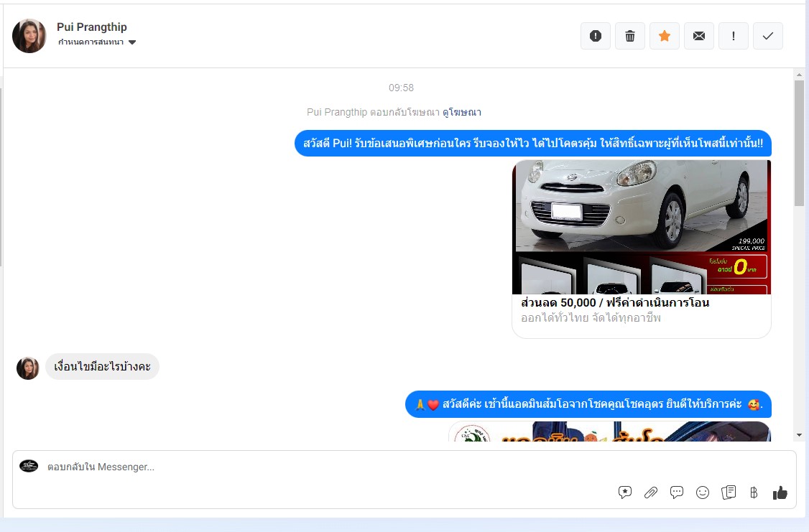
Task: Click the spam report octagon icon
Action: [x=595, y=36]
